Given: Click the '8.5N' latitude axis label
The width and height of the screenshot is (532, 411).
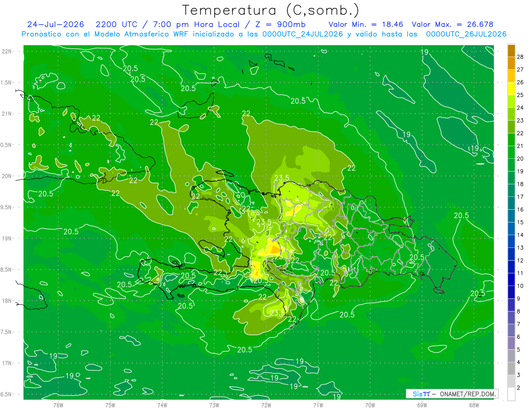Looking at the screenshot, I should 7,270.
